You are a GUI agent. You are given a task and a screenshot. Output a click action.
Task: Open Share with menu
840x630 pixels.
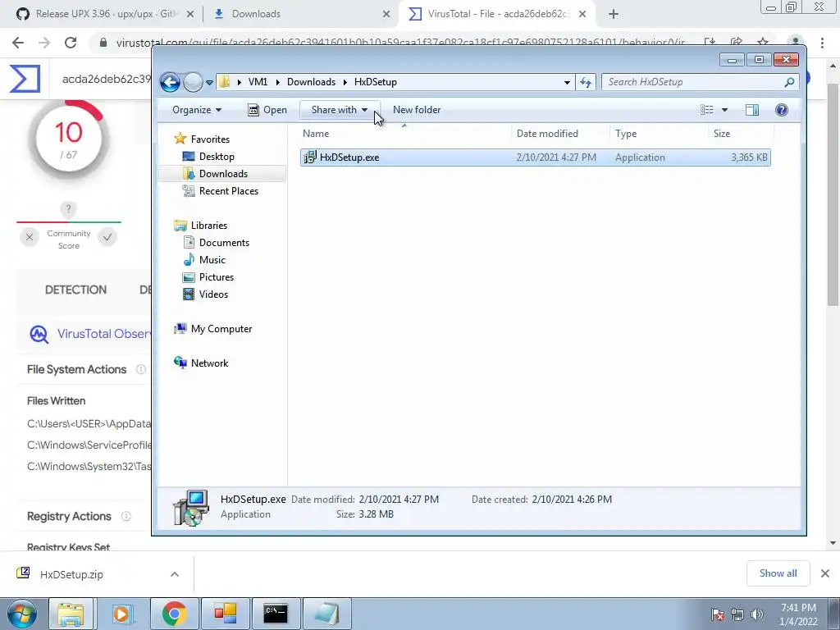[340, 110]
